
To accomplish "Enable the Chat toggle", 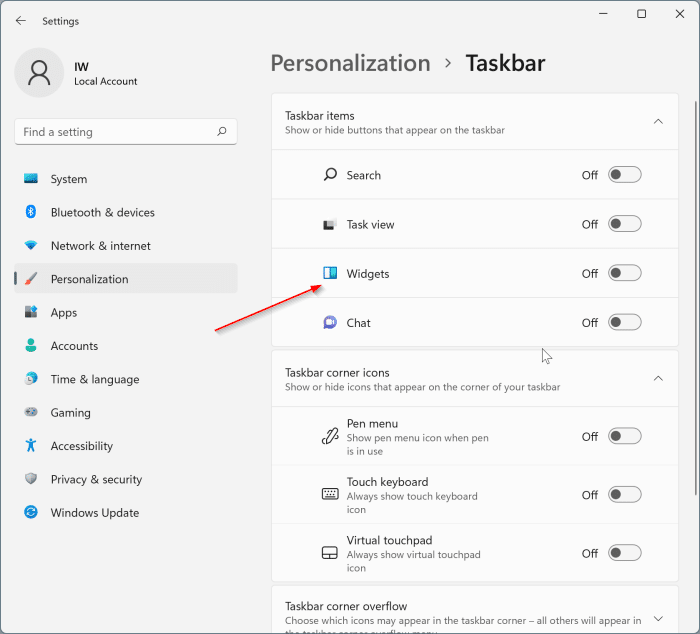I will pyautogui.click(x=625, y=322).
